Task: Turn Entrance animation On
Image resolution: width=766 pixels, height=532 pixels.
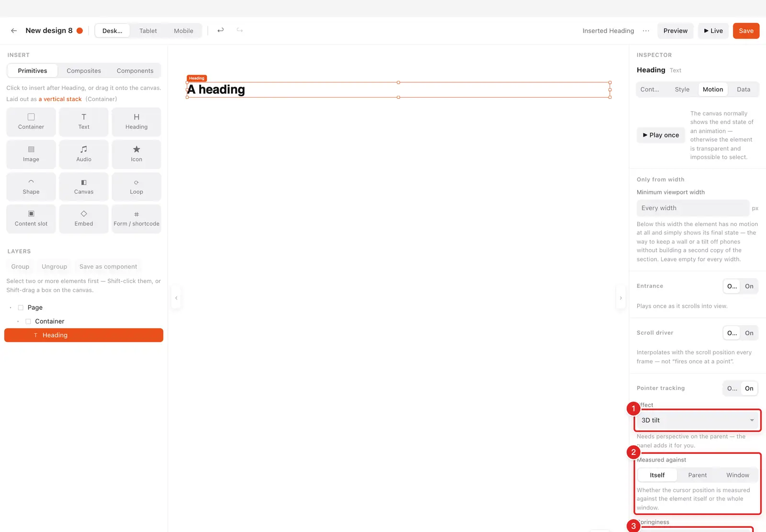Action: tap(749, 286)
